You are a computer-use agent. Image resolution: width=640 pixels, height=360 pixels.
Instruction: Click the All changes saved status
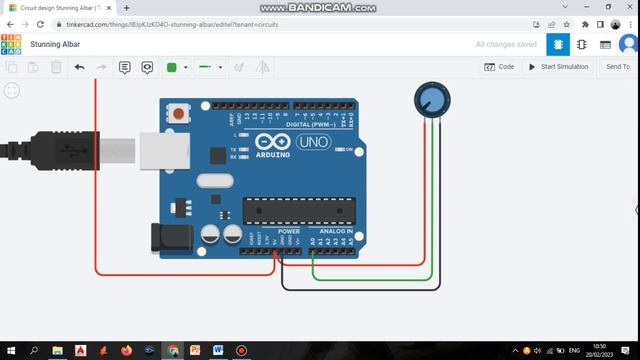(506, 44)
